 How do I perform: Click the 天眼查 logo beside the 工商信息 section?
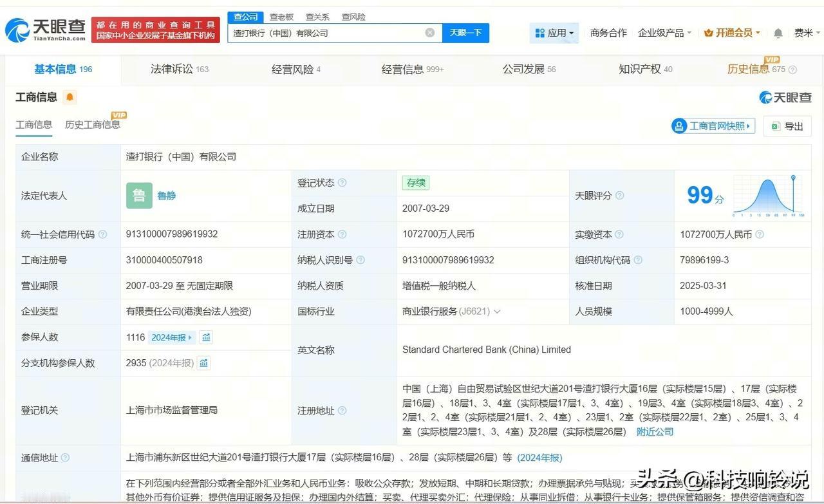(x=785, y=98)
